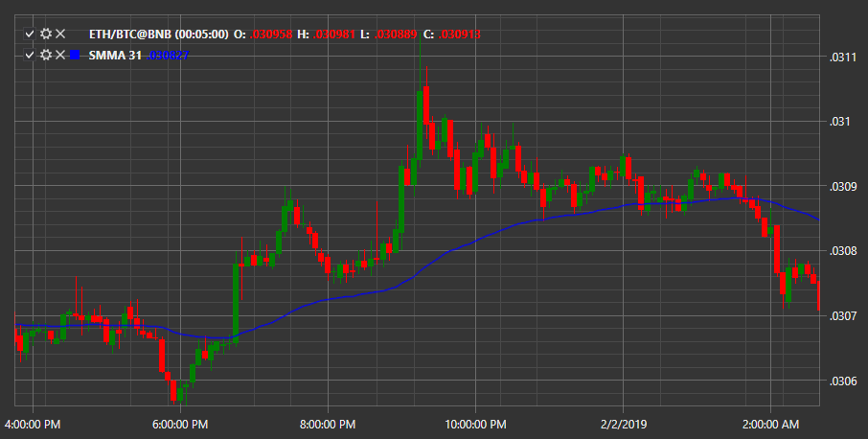Image resolution: width=868 pixels, height=439 pixels.
Task: Open settings gear for ETH/BTC@BNB series
Action: pos(46,35)
